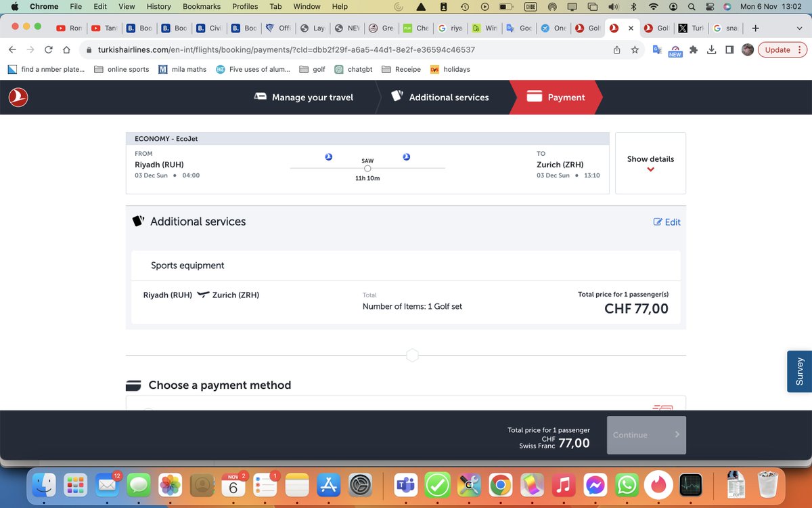This screenshot has height=508, width=812.
Task: Click the volume icon in the menu bar
Action: (613, 6)
